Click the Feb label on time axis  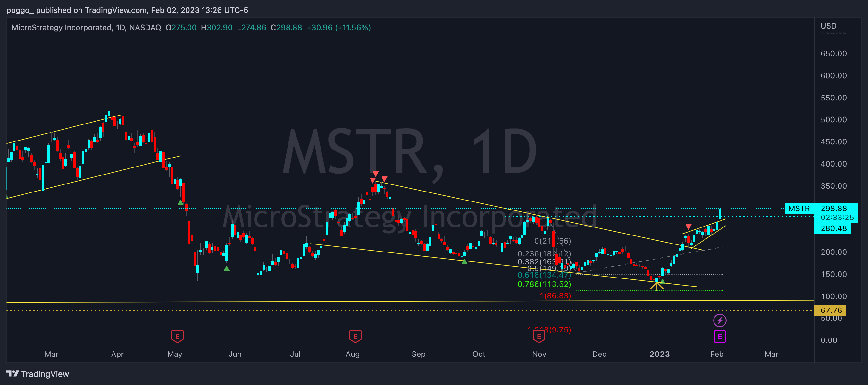pyautogui.click(x=717, y=354)
